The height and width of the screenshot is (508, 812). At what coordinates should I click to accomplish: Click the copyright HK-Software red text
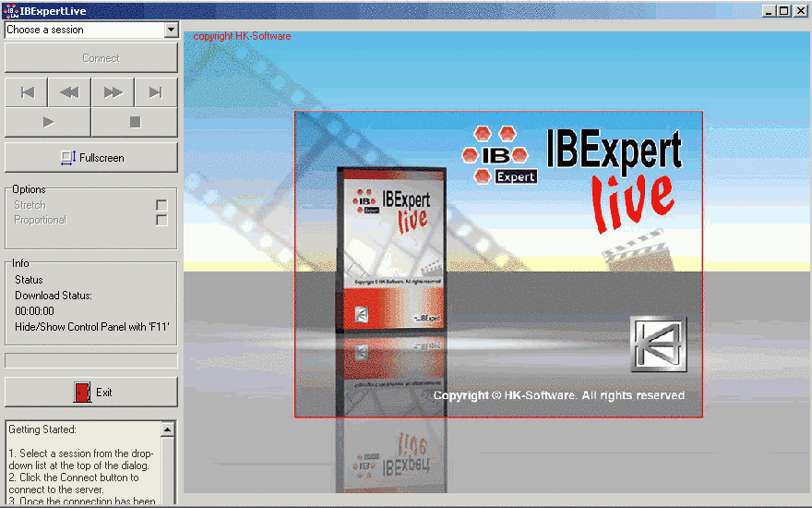[242, 36]
